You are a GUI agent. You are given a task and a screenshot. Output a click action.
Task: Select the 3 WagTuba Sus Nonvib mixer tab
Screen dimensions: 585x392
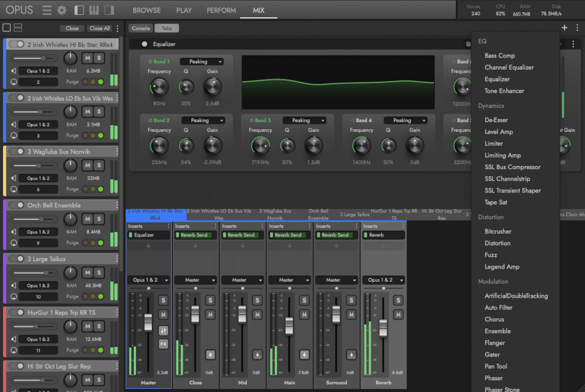(x=275, y=214)
